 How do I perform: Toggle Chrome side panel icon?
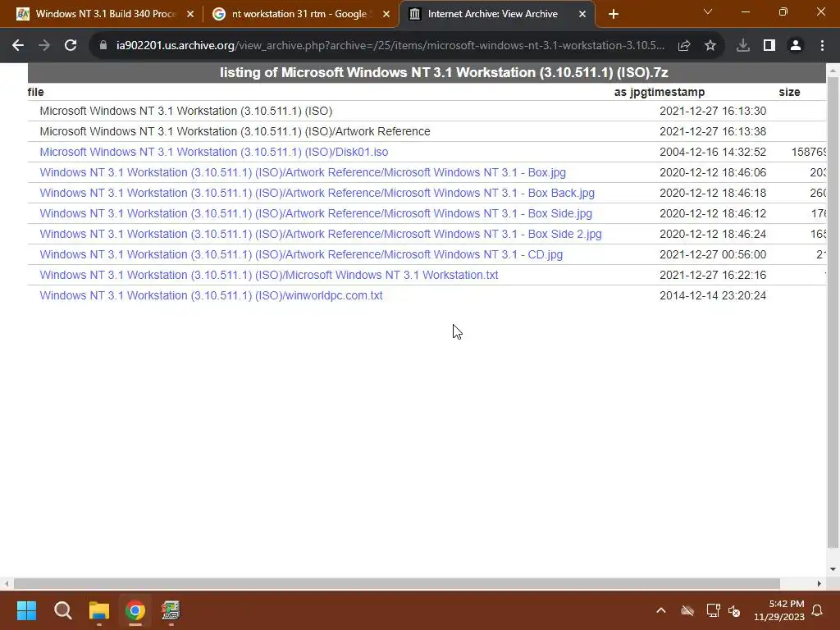(769, 46)
